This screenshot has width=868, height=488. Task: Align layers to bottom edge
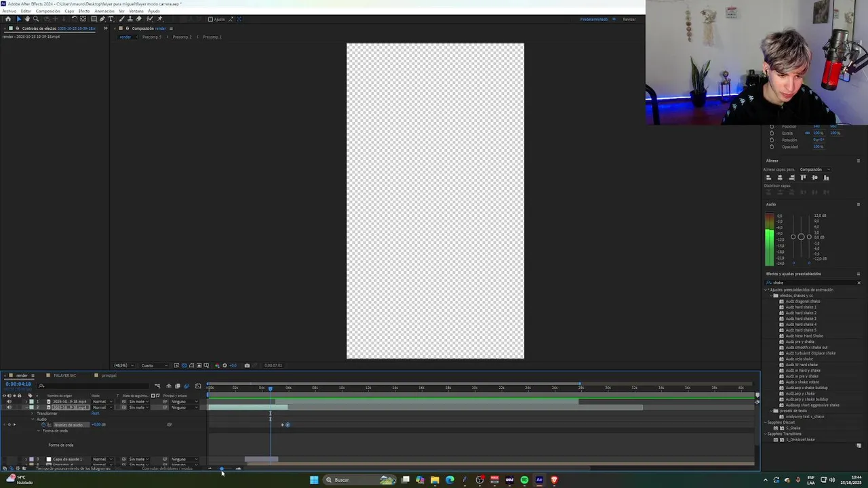pyautogui.click(x=826, y=178)
